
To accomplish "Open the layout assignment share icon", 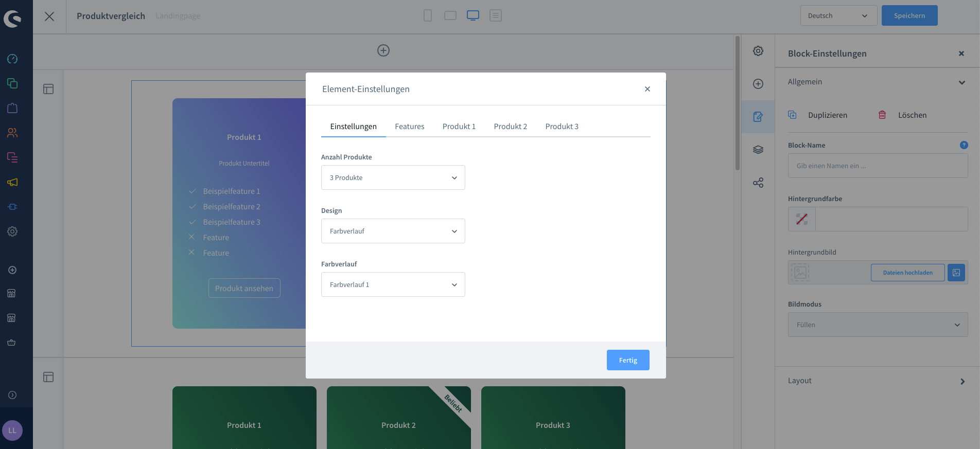I will [x=758, y=183].
